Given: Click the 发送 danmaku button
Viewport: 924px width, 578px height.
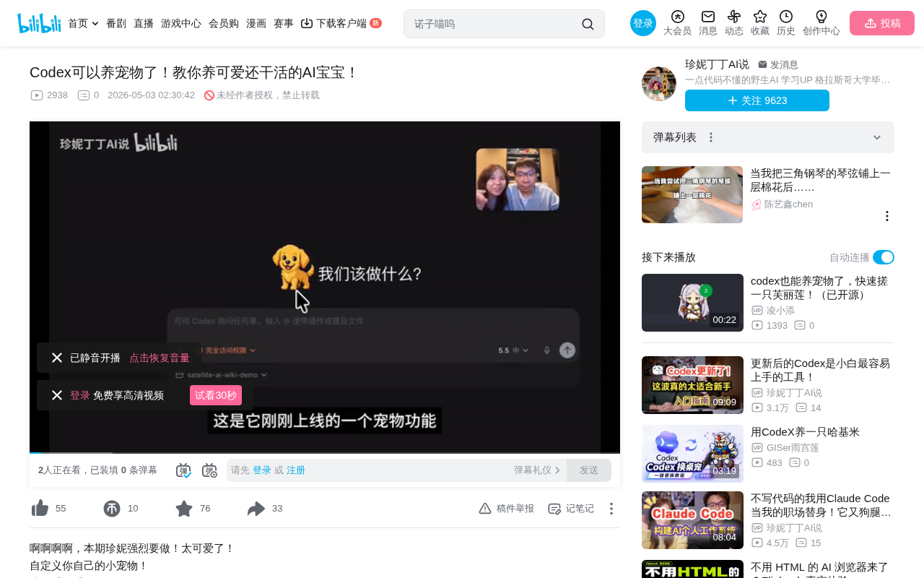Looking at the screenshot, I should click(589, 470).
